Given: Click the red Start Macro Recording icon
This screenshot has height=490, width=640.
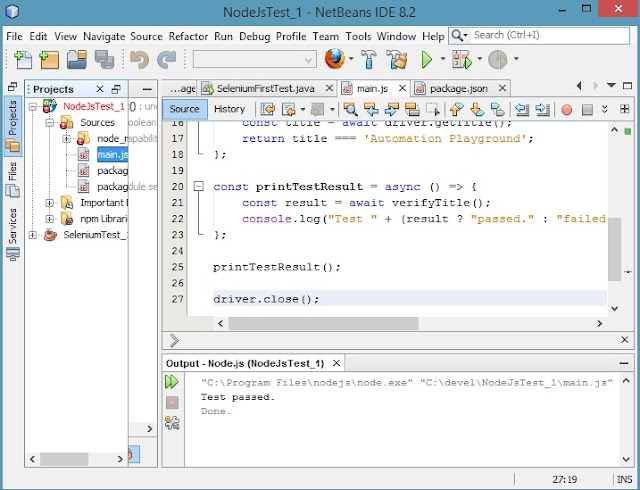Looking at the screenshot, I should (567, 109).
